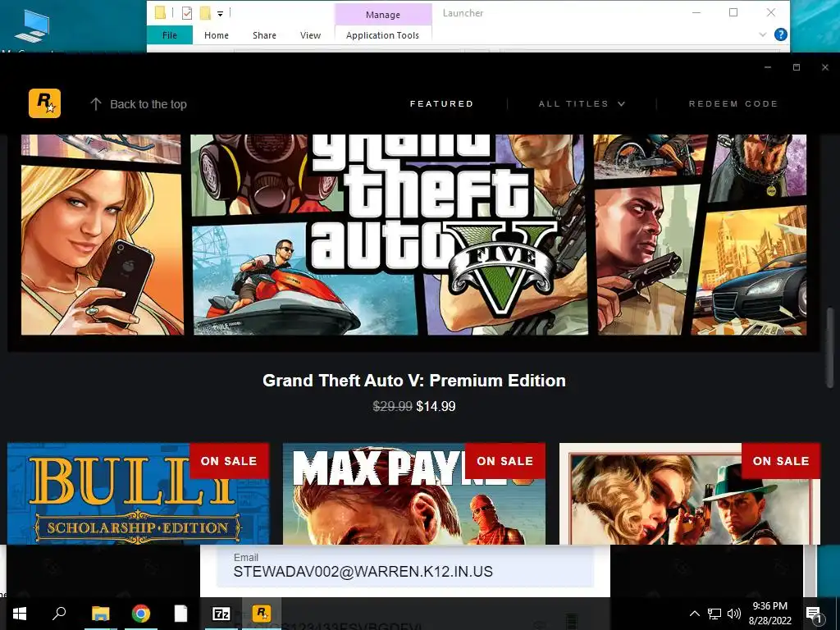Click the Email input field
840x630 pixels.
tap(405, 566)
